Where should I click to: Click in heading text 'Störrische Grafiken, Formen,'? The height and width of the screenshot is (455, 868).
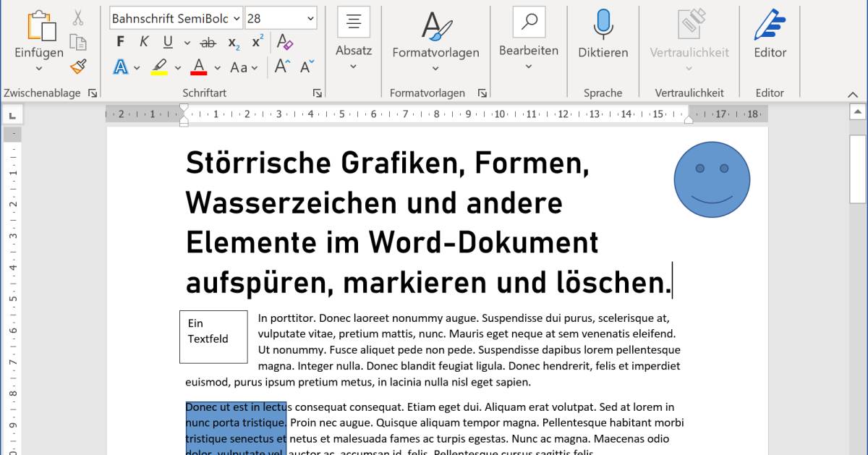point(388,163)
